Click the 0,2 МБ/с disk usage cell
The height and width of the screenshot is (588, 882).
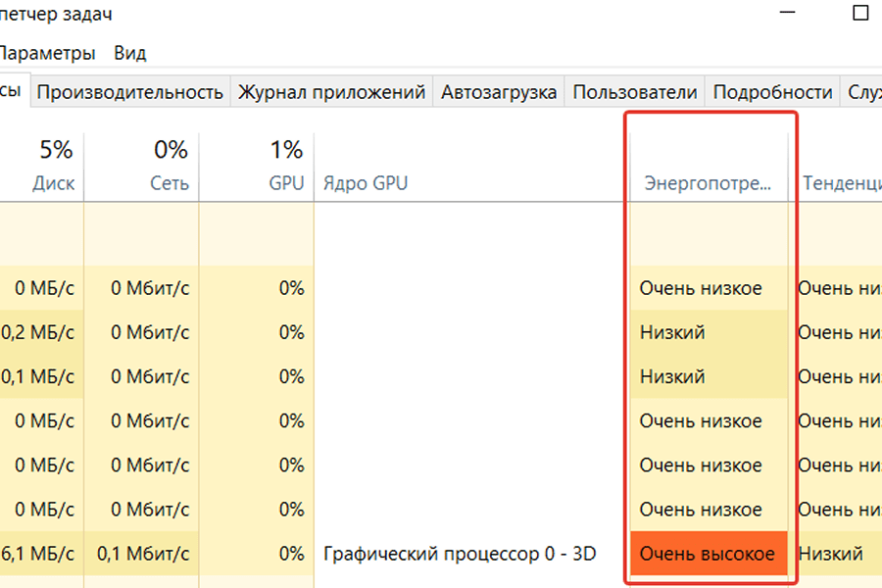tap(38, 332)
